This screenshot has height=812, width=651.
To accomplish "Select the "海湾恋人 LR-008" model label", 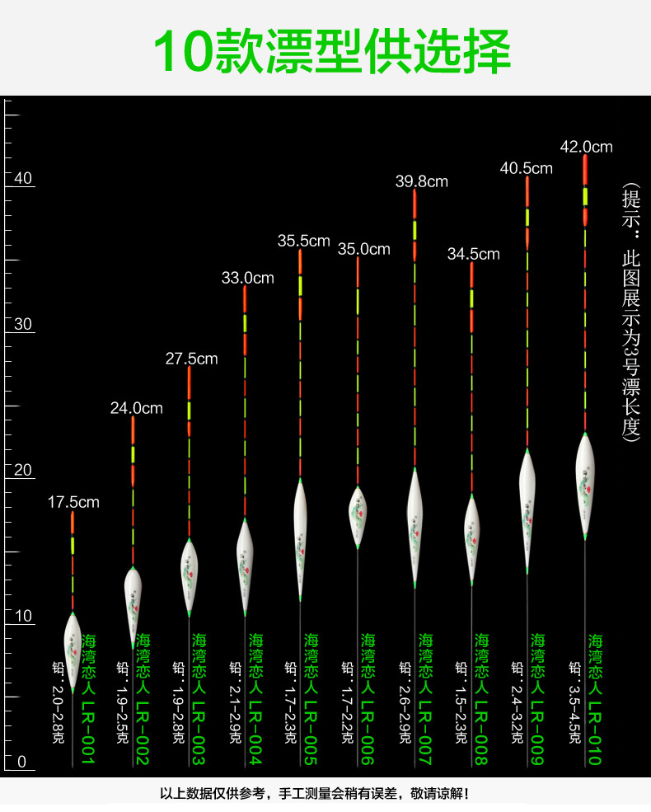I will [481, 700].
